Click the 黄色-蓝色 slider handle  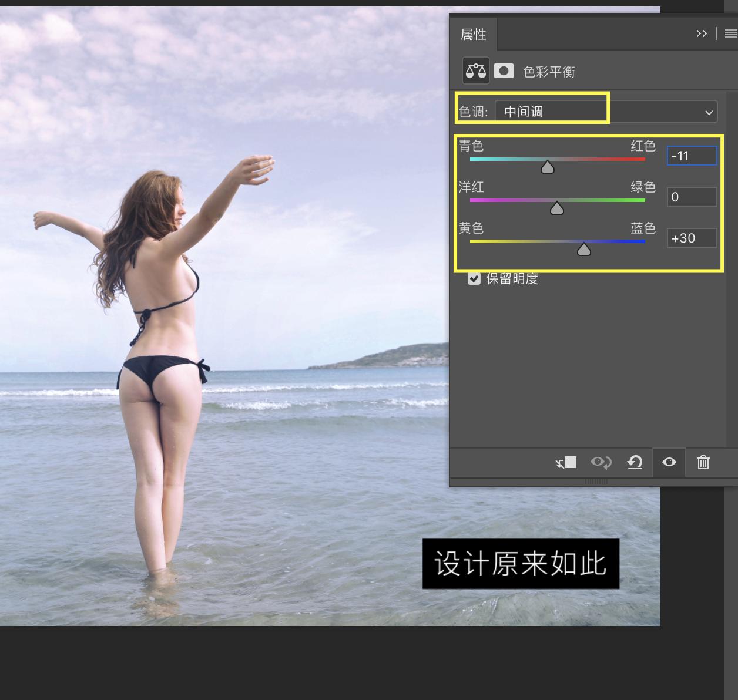coord(585,248)
